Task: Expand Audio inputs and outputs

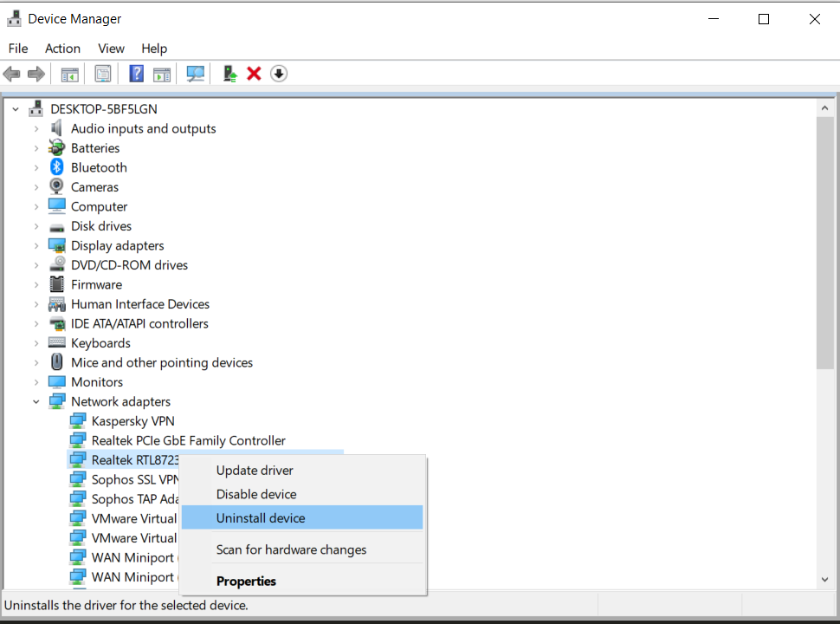Action: point(36,128)
